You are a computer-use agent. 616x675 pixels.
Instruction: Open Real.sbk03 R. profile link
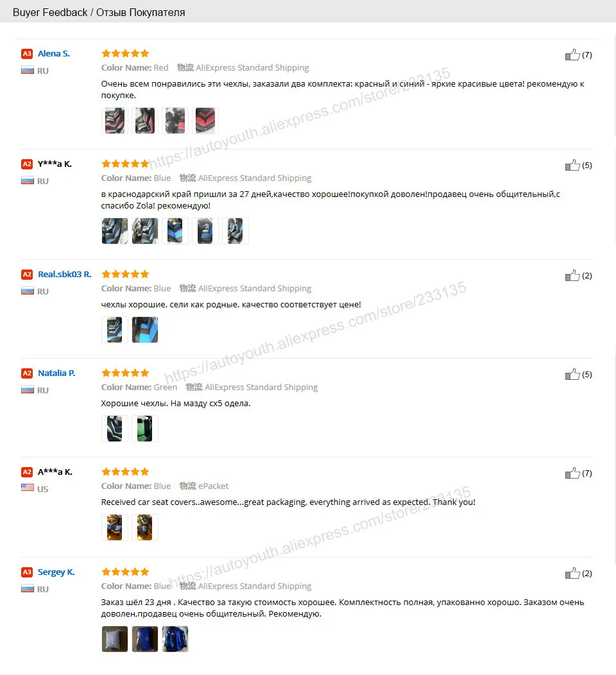click(x=65, y=274)
